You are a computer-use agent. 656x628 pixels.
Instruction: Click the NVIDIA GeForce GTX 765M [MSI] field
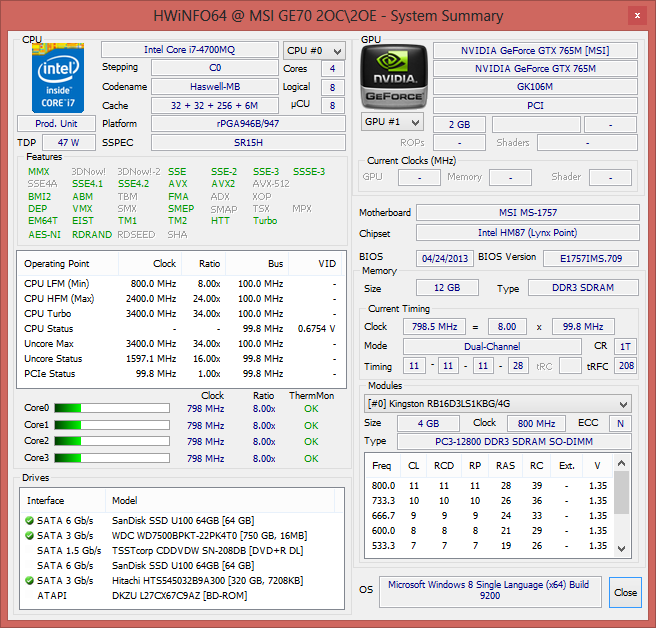coord(535,51)
